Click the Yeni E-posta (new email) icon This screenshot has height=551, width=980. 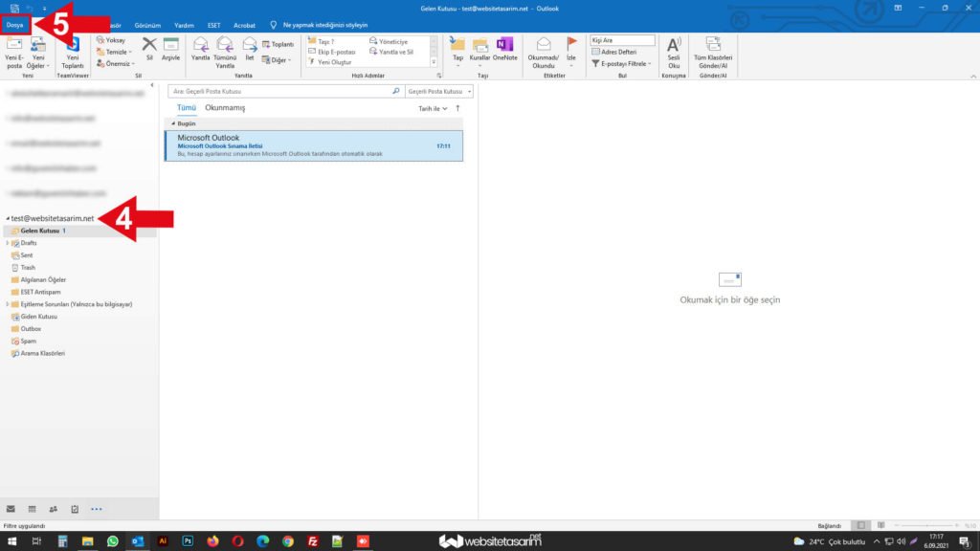(x=14, y=47)
